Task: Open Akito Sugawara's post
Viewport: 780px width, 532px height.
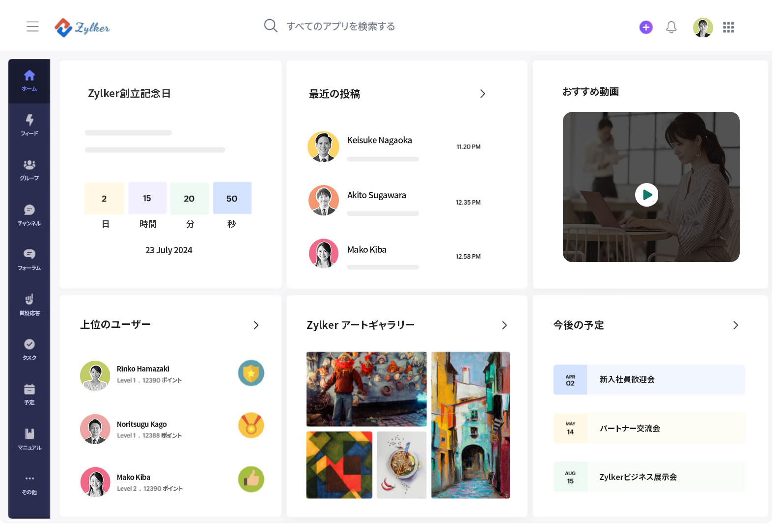Action: point(394,201)
